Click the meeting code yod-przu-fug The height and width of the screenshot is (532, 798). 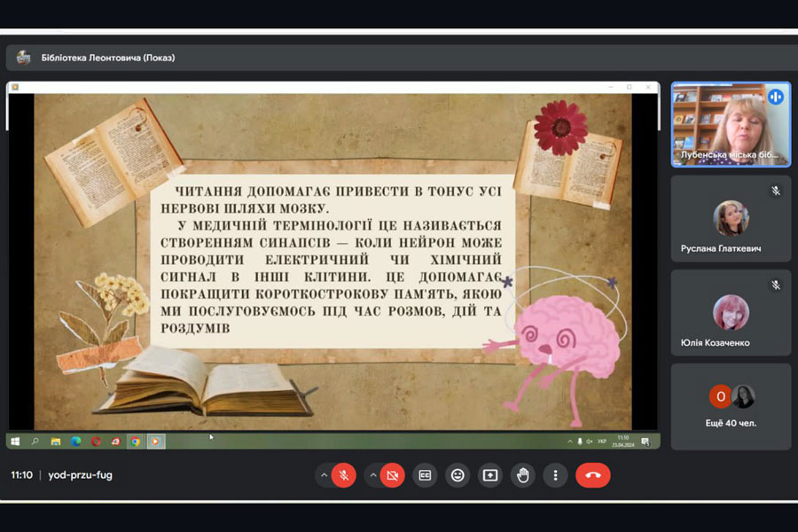point(80,475)
